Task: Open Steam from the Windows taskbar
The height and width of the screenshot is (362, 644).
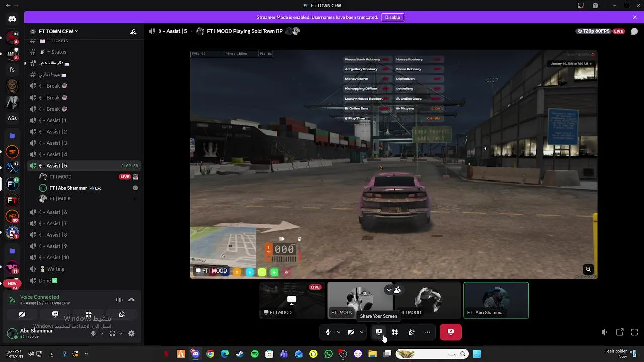Action: [239, 354]
